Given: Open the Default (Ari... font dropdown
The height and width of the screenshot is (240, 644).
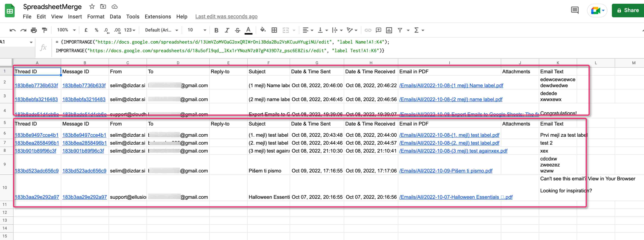Looking at the screenshot, I should [x=162, y=30].
